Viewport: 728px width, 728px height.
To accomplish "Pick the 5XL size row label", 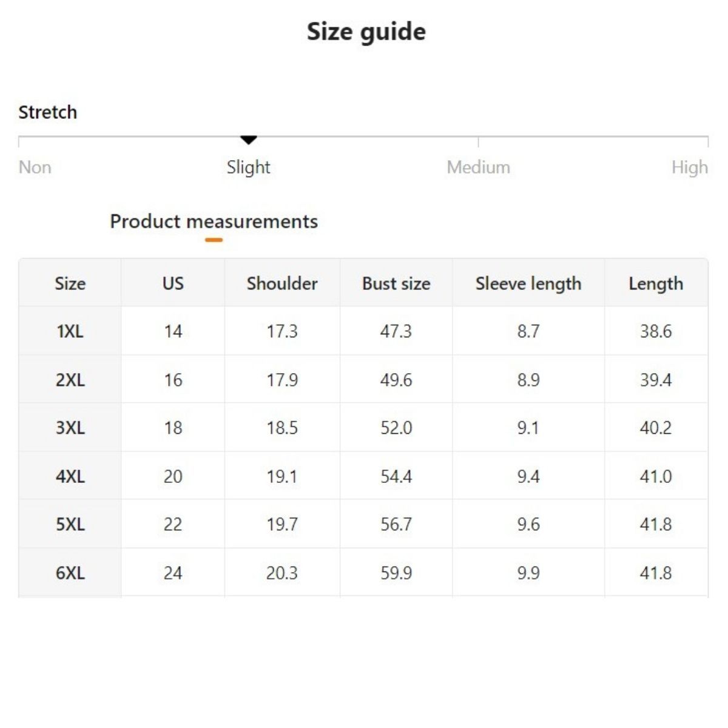I will click(70, 524).
